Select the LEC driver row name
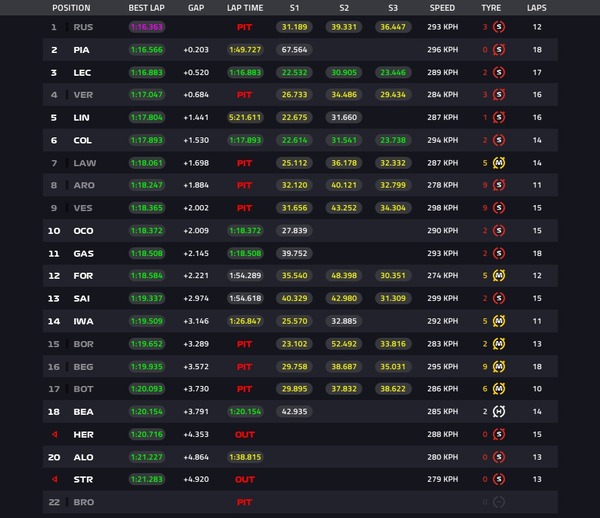600x518 pixels. pyautogui.click(x=82, y=73)
